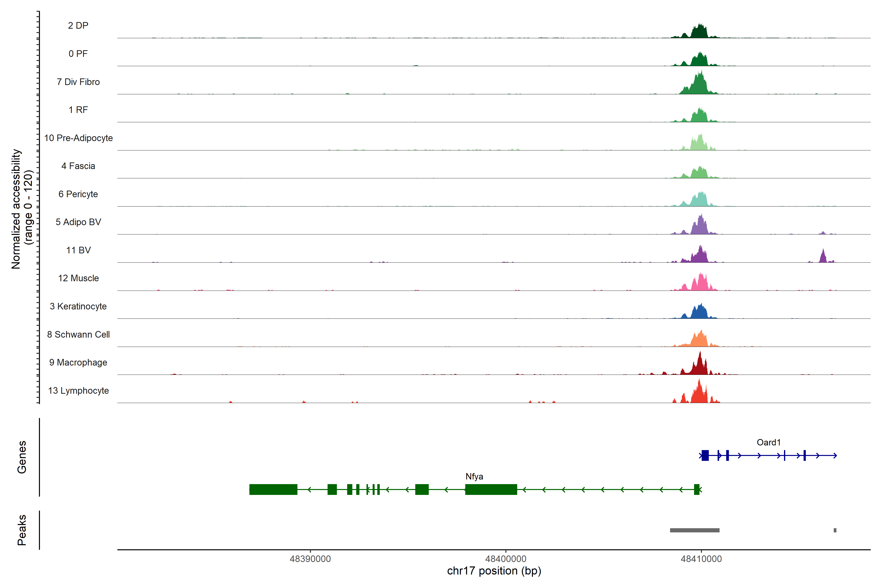Click the small gray peak marker at right
This screenshot has width=882, height=588.
pos(835,530)
